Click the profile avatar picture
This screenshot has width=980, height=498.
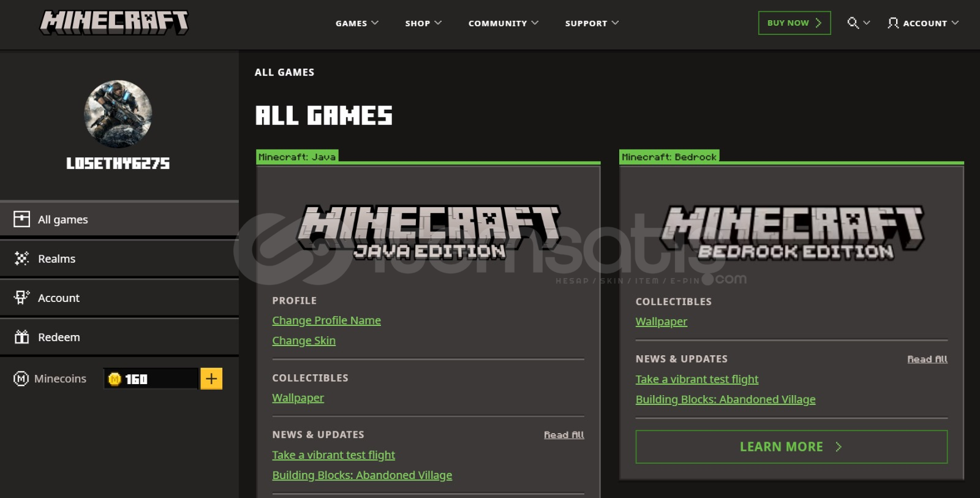pos(118,114)
